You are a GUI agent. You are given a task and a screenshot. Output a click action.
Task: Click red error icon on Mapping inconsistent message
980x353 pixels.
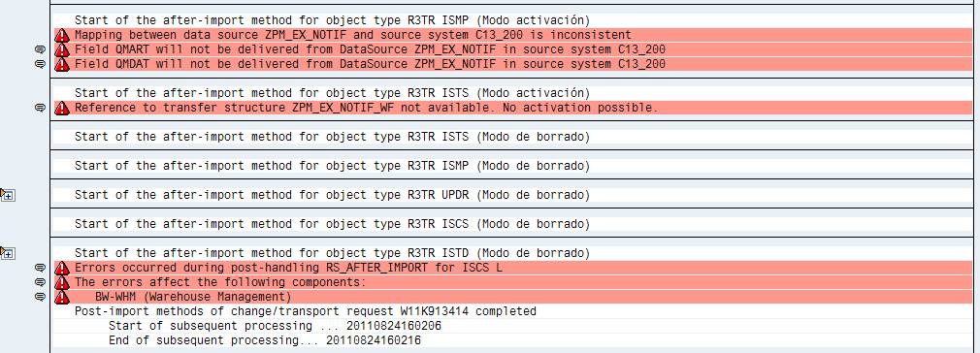(62, 35)
